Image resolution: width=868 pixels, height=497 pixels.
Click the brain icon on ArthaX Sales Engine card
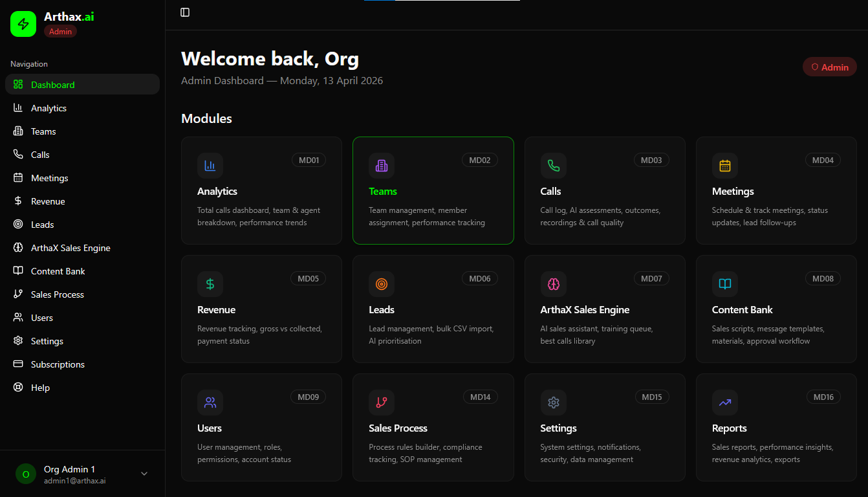(553, 284)
